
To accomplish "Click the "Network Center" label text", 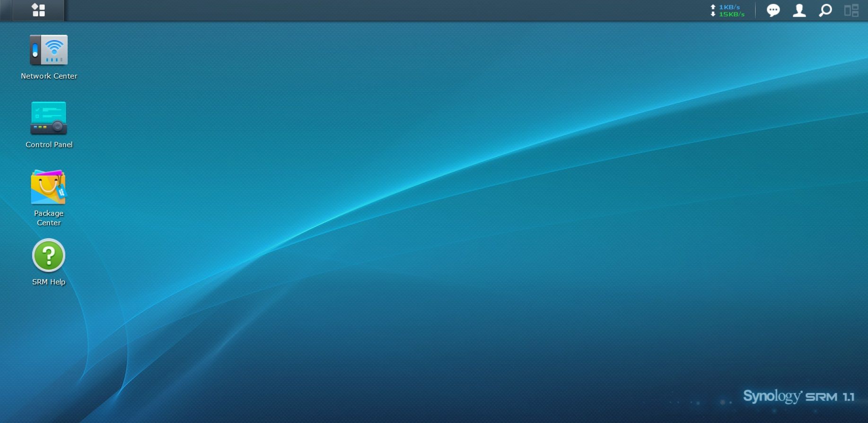I will (49, 76).
